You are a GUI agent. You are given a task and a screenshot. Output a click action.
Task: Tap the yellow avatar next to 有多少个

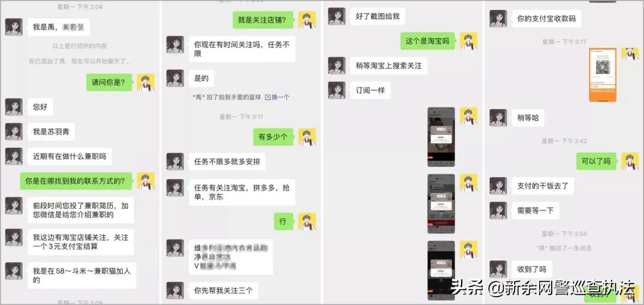coord(307,137)
